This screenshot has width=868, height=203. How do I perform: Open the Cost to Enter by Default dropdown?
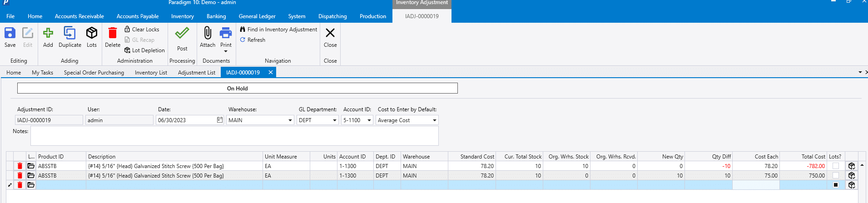tap(434, 120)
